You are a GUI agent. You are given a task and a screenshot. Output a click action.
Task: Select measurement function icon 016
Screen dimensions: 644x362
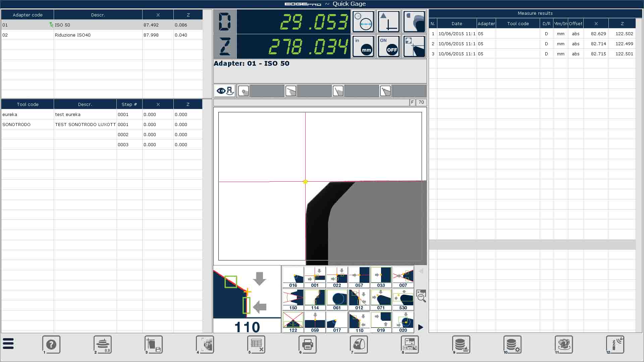(x=293, y=277)
